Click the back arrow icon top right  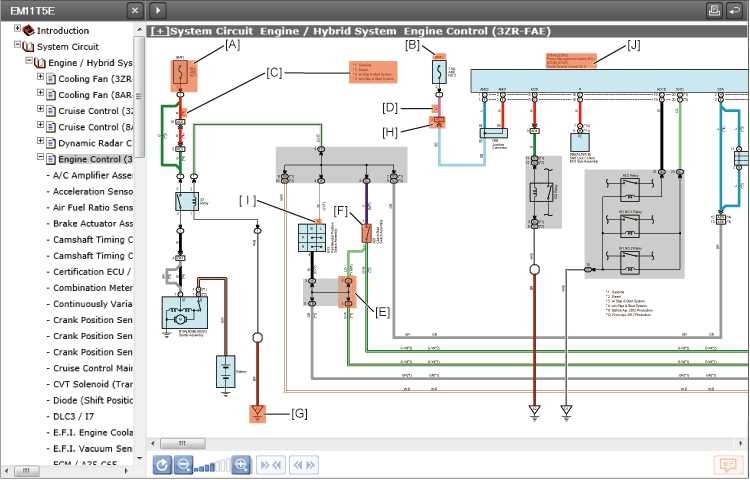735,10
